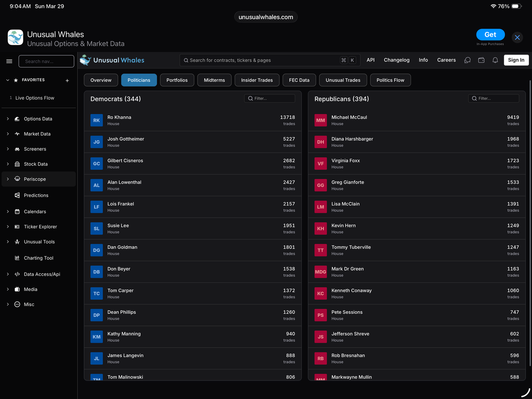Click the Charting Tool icon

(x=17, y=258)
